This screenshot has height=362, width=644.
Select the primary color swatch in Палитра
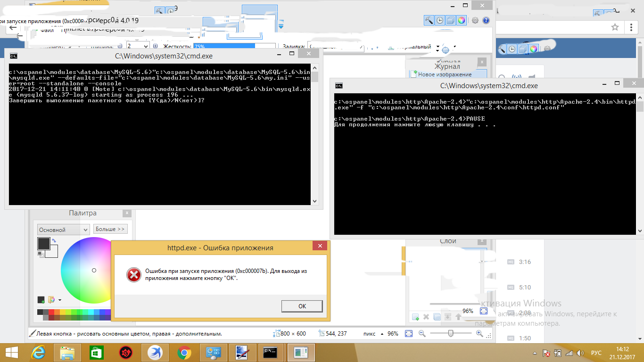click(43, 244)
